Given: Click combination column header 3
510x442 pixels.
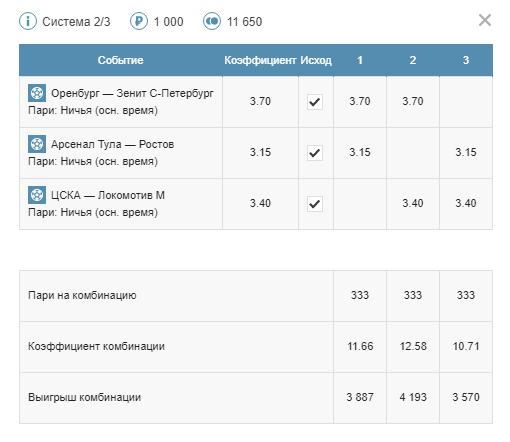Looking at the screenshot, I should [466, 60].
